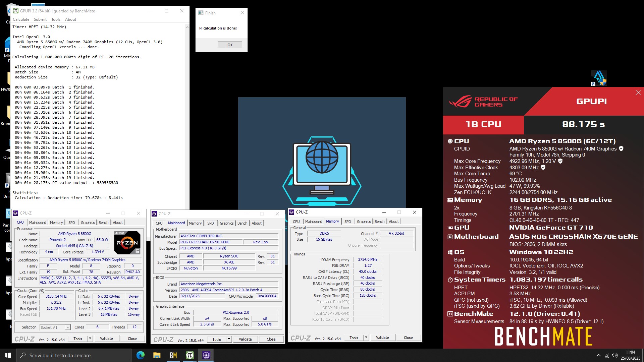The image size is (644, 362).
Task: Open Microsoft Edge from the taskbar
Action: pyautogui.click(x=140, y=355)
